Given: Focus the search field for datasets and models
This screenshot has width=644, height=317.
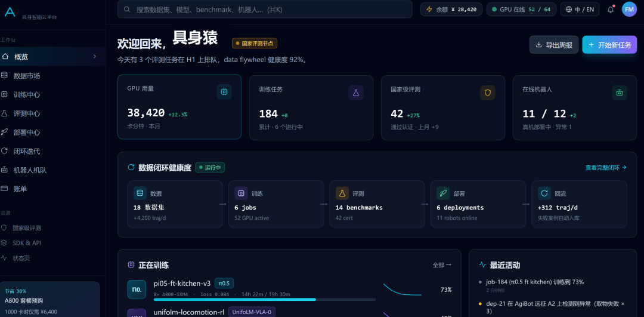Looking at the screenshot, I should [x=265, y=10].
